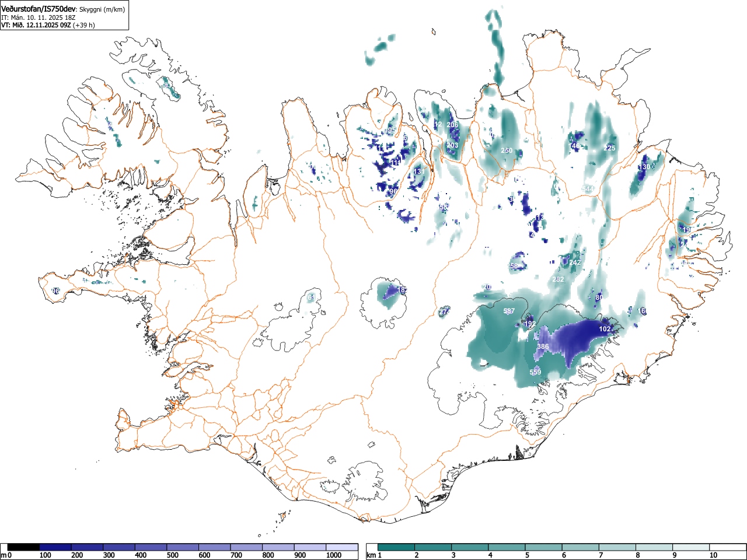The image size is (747, 560).
Task: Click the 587 visibility value on the map
Action: pyautogui.click(x=509, y=311)
